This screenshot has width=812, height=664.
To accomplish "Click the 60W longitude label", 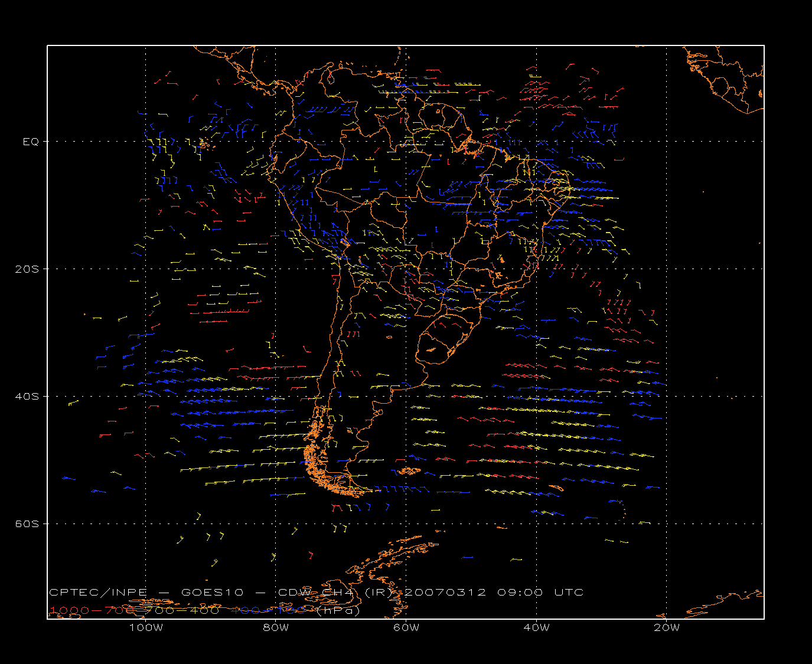I will pyautogui.click(x=406, y=627).
